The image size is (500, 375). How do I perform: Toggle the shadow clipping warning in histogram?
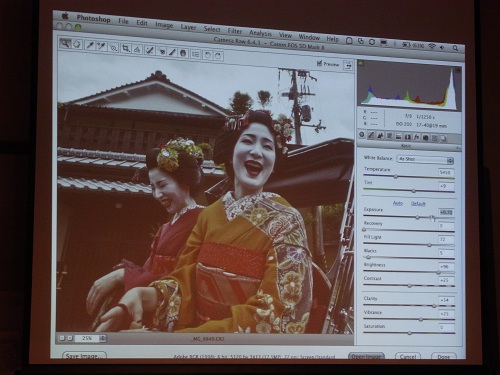click(361, 62)
